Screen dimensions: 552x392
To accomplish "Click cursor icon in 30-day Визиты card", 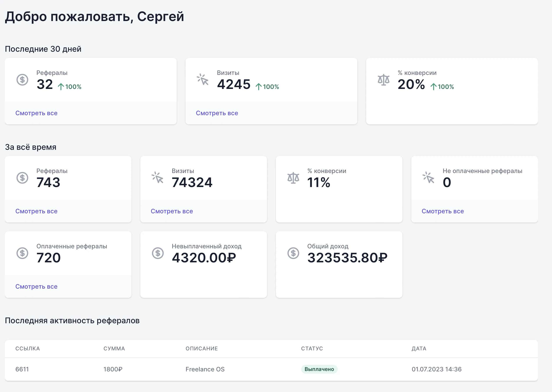I will tap(203, 79).
